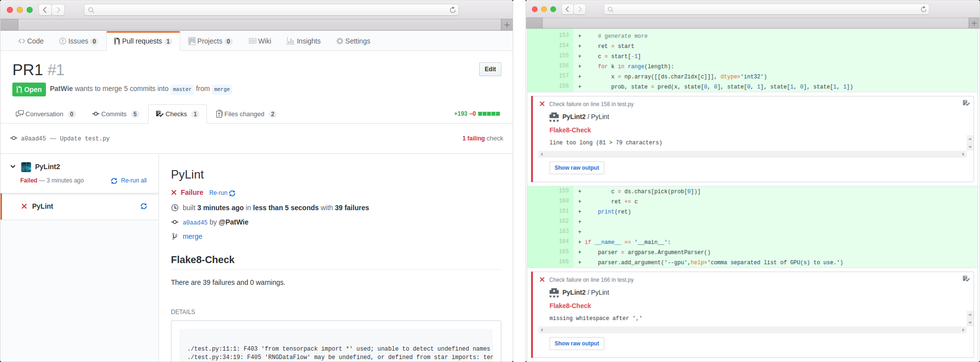The image size is (980, 362).
Task: Open commit a0aad45 link by @PatWie
Action: click(195, 223)
